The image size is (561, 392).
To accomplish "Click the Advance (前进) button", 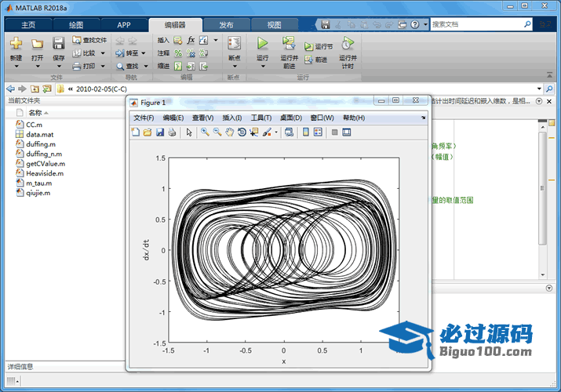I will (x=316, y=60).
